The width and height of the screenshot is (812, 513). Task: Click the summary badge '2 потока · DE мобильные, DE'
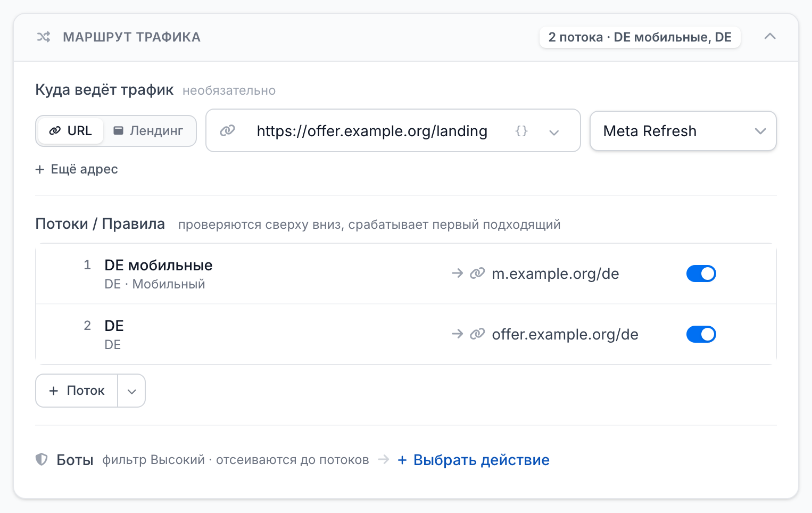tap(640, 37)
